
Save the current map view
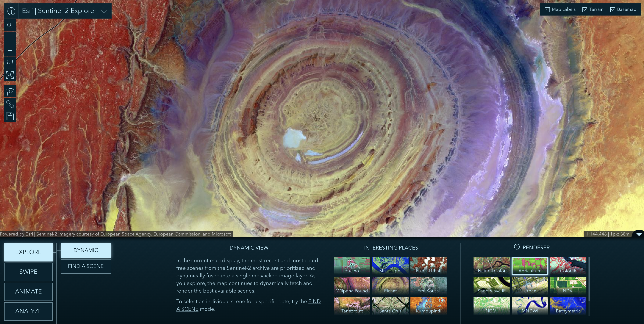(10, 116)
